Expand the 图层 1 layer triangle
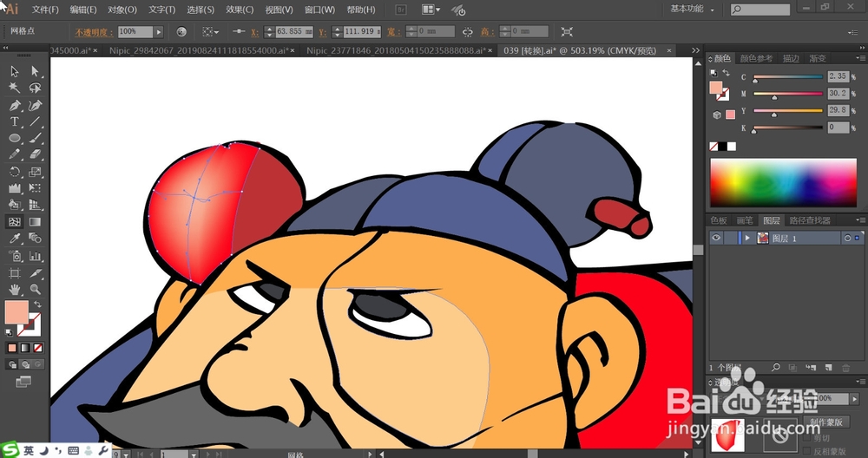The image size is (868, 458). tap(747, 238)
